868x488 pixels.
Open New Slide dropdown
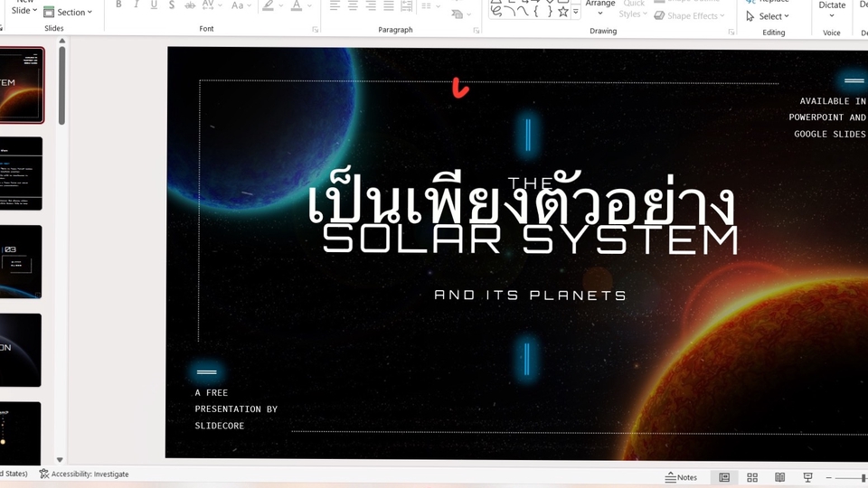[24, 8]
